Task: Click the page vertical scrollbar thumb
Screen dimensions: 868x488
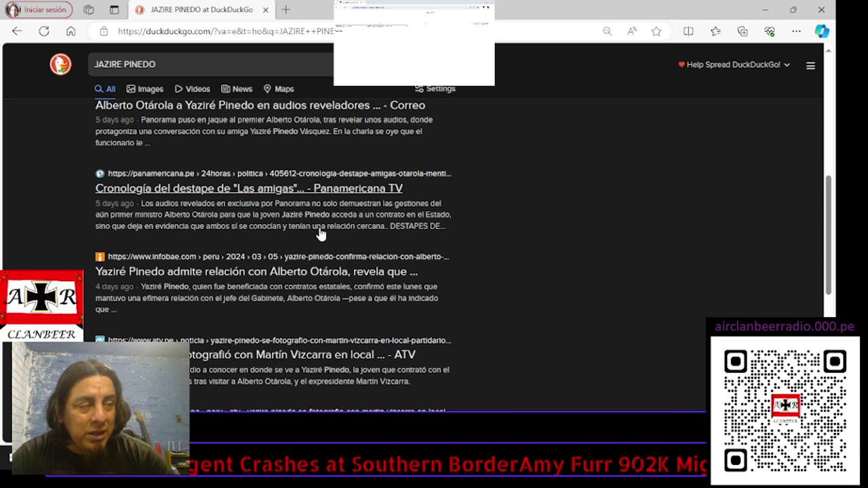Action: click(828, 235)
